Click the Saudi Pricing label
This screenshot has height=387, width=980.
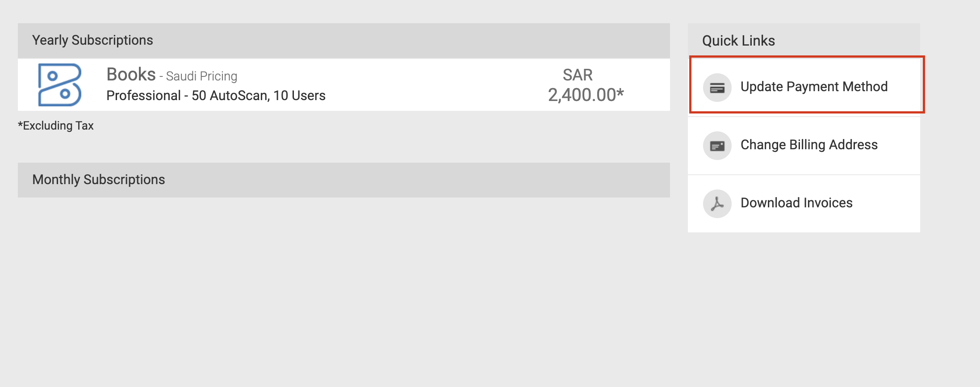click(201, 76)
